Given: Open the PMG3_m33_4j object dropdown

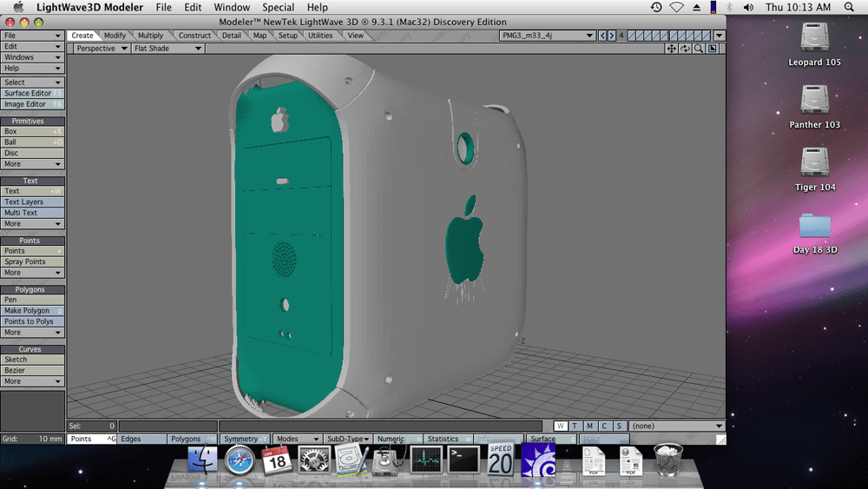Looking at the screenshot, I should (x=547, y=36).
